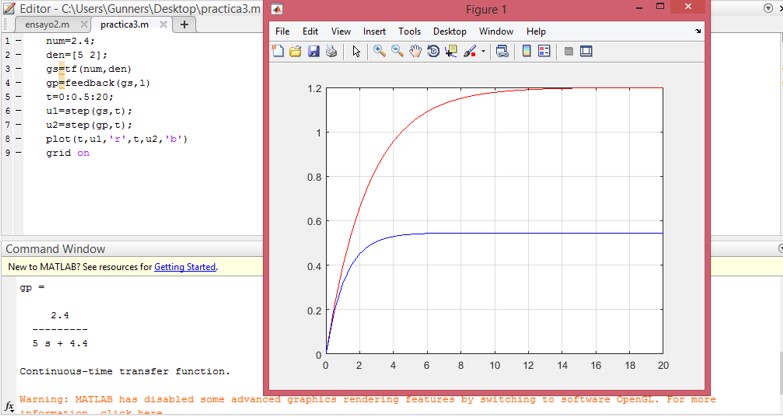This screenshot has width=783, height=416.
Task: Insert a colorbar via toolbar icon
Action: 526,51
